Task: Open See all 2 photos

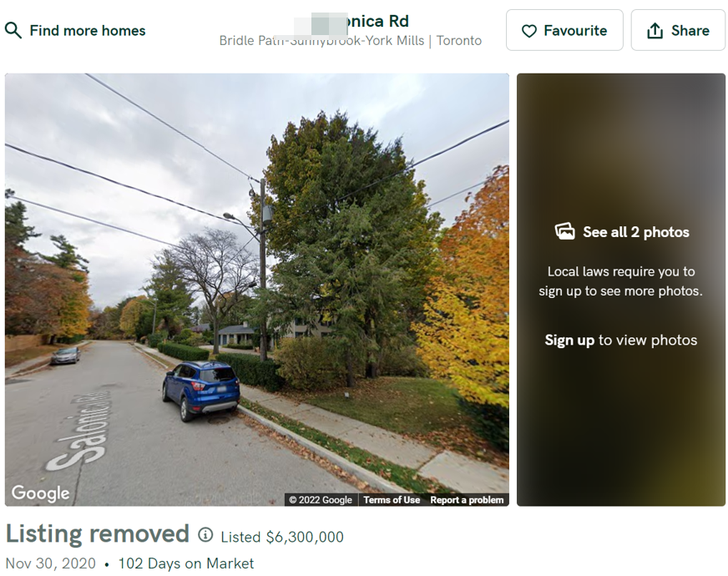Action: pos(622,231)
